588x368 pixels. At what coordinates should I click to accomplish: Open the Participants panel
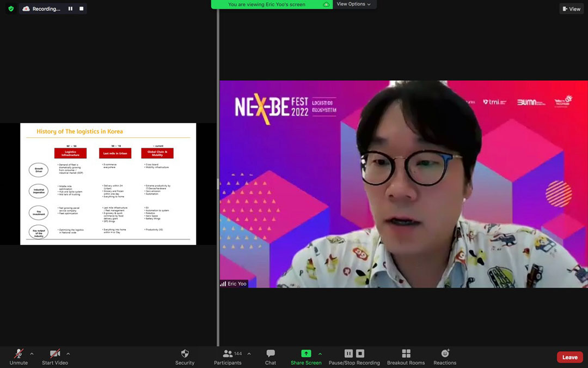[228, 357]
